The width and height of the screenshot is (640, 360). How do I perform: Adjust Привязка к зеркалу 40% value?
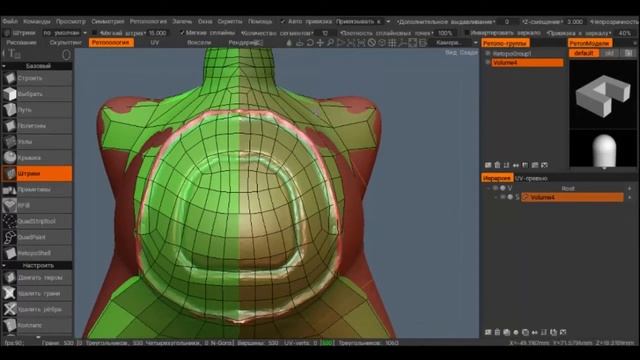pyautogui.click(x=624, y=33)
